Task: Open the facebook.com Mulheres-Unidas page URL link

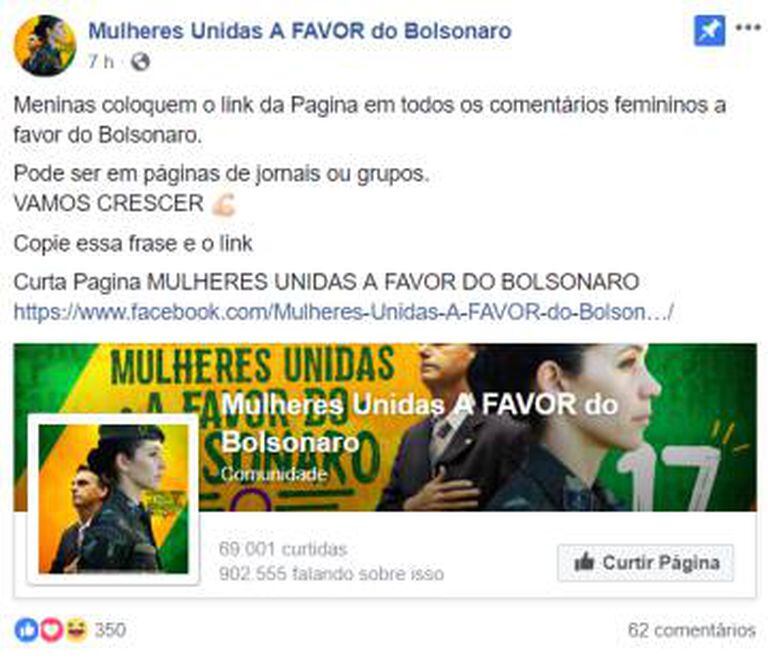Action: click(343, 312)
